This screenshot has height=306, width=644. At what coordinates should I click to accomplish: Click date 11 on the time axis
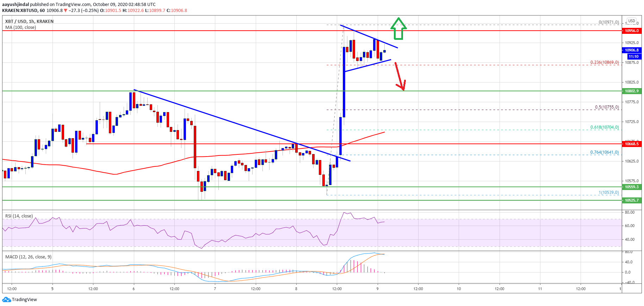540,289
